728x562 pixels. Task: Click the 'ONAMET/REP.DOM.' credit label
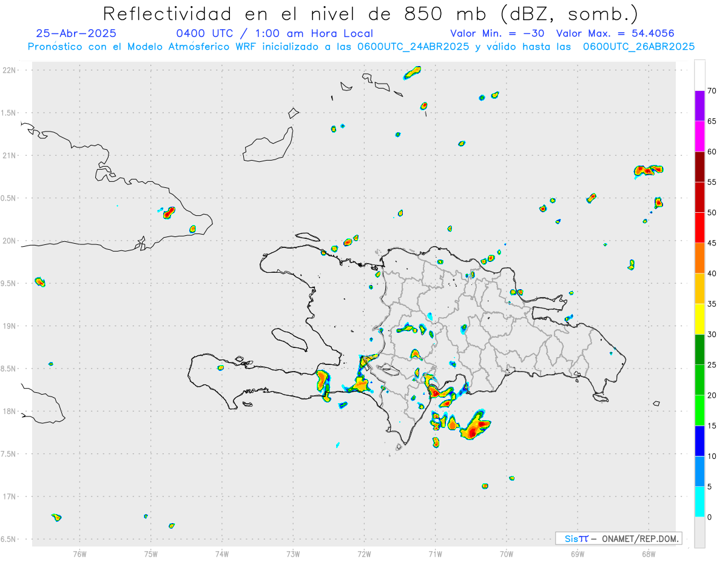pyautogui.click(x=639, y=538)
